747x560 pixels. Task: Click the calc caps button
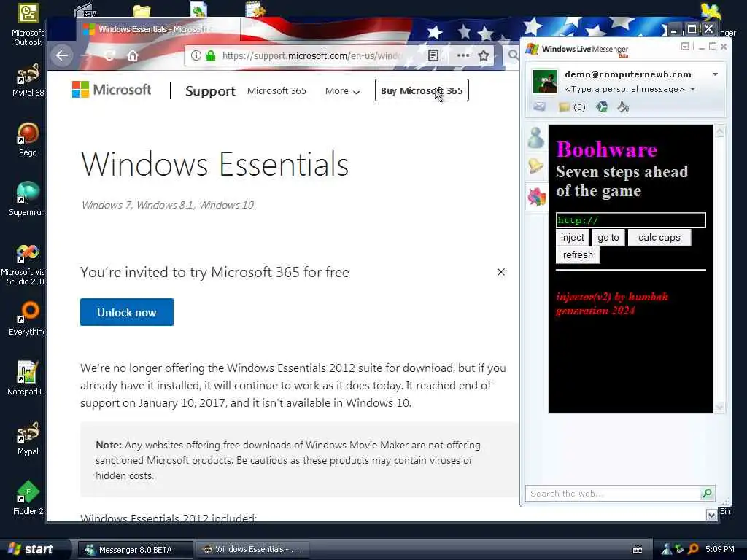(x=659, y=237)
